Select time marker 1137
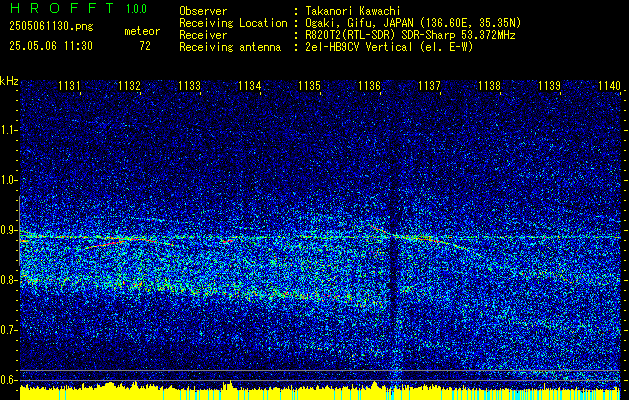Viewport: 629px width, 400px height. (x=429, y=85)
